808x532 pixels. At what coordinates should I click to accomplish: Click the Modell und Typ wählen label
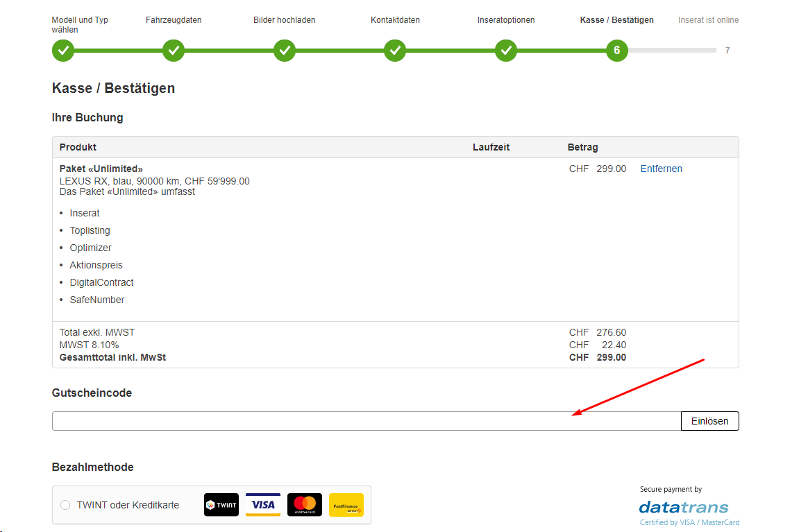[x=80, y=25]
